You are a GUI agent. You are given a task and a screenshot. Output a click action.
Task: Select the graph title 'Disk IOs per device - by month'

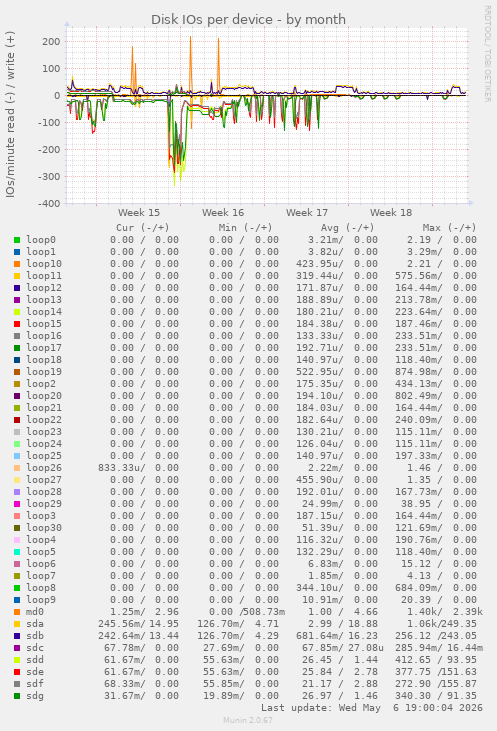tap(248, 20)
